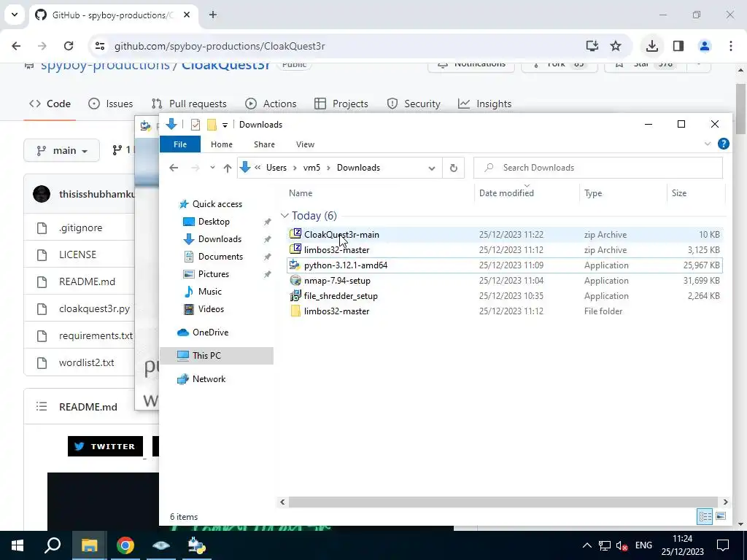Bookmark this page with star icon
Image resolution: width=747 pixels, height=560 pixels.
[x=616, y=46]
